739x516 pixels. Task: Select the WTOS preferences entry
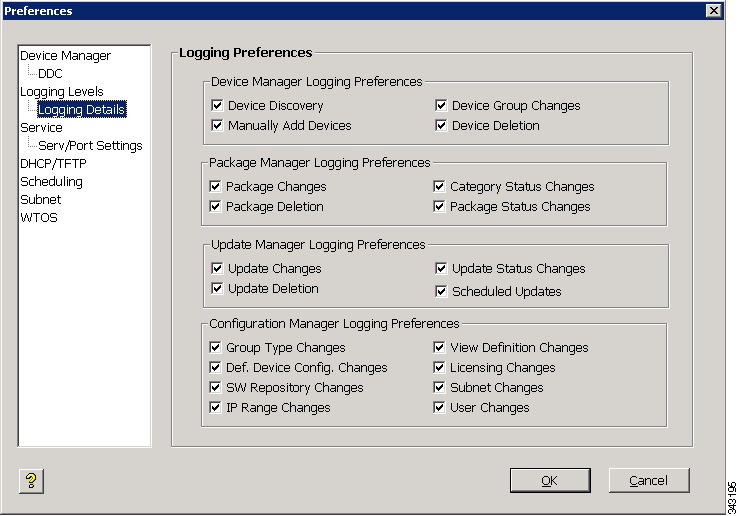[39, 218]
